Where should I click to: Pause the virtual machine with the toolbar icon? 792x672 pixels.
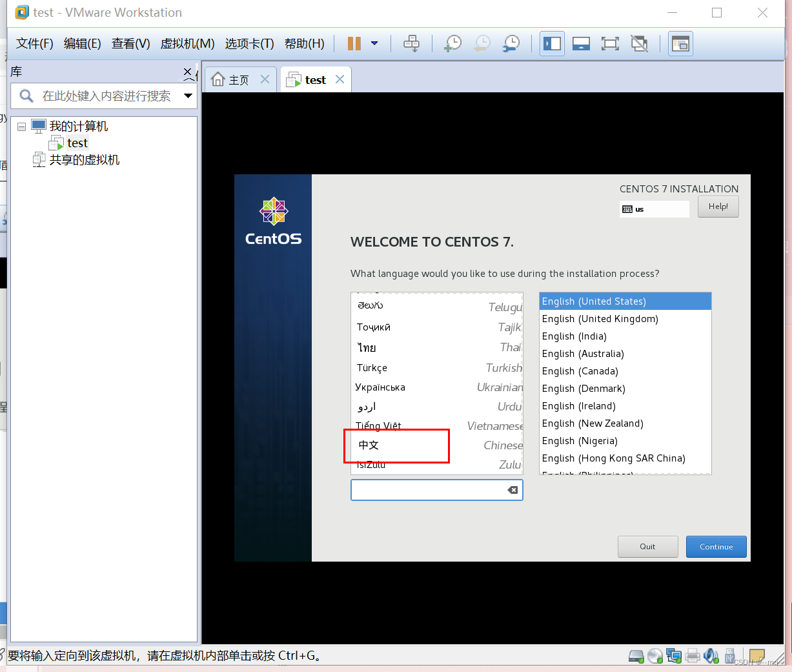354,43
